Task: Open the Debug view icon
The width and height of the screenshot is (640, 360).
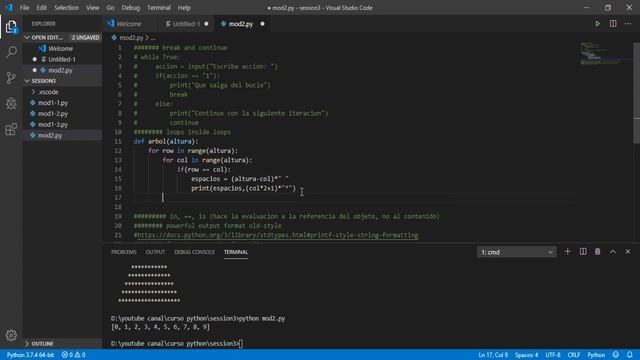Action: 11,103
